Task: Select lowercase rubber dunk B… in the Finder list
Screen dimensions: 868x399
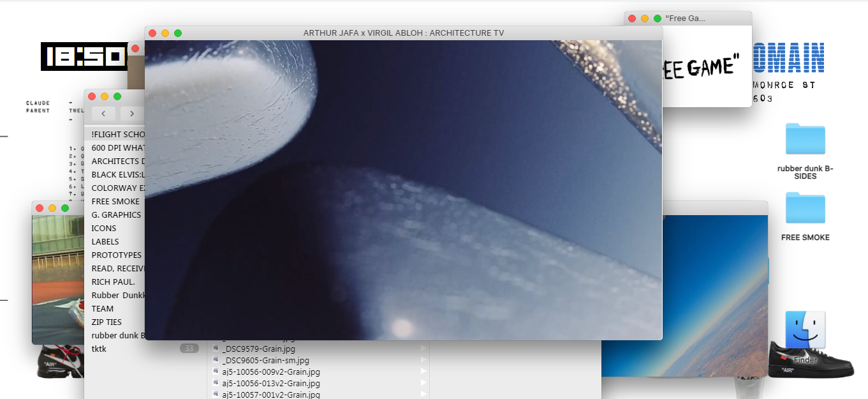Action: pyautogui.click(x=115, y=335)
